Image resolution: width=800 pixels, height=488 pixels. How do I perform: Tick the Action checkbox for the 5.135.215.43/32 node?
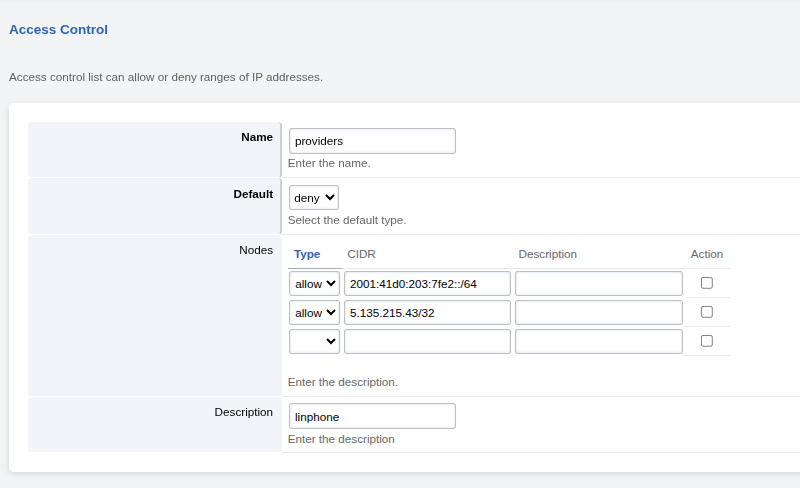[707, 312]
